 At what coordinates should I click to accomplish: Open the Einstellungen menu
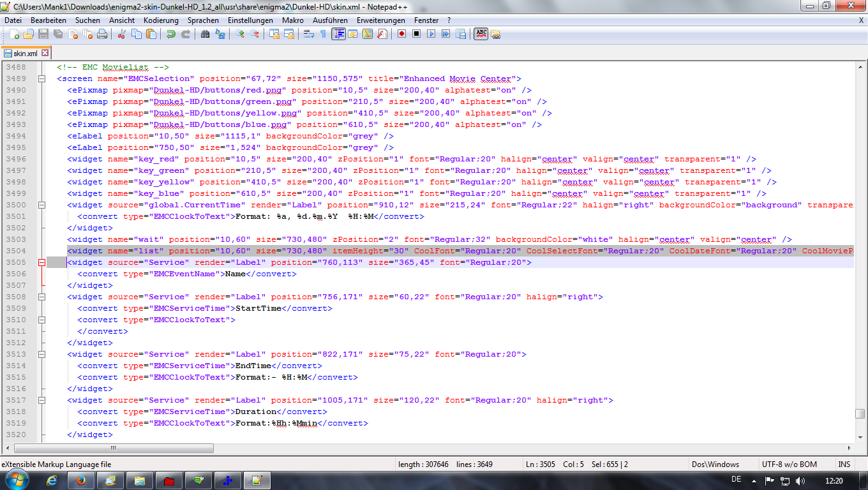[x=250, y=20]
